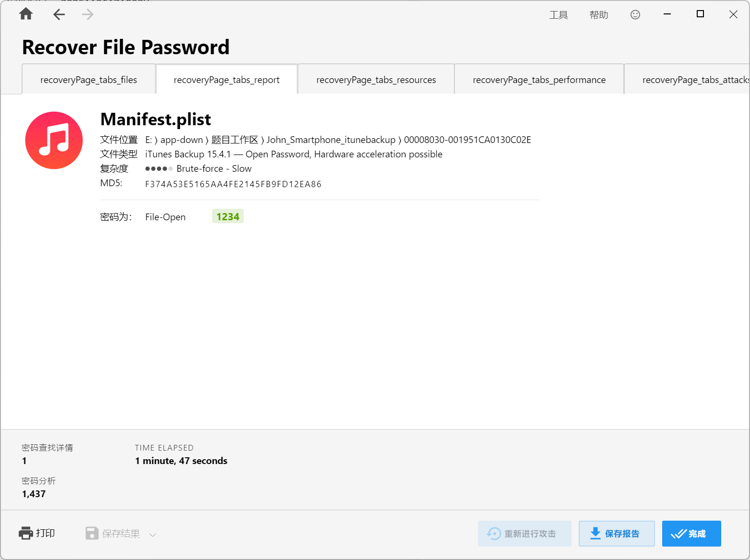Screen dimensions: 750x560
Task: Click the 保存结果 floppy disk icon
Action: click(x=92, y=533)
